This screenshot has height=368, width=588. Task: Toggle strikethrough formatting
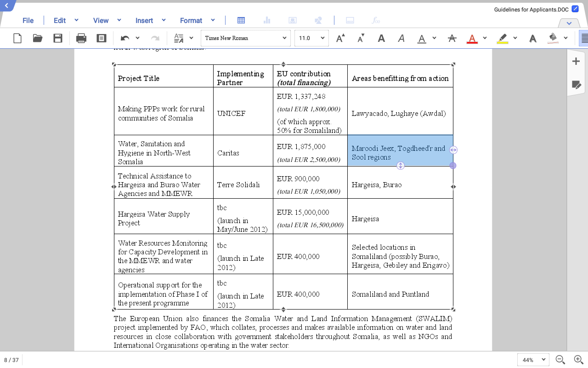pos(452,38)
